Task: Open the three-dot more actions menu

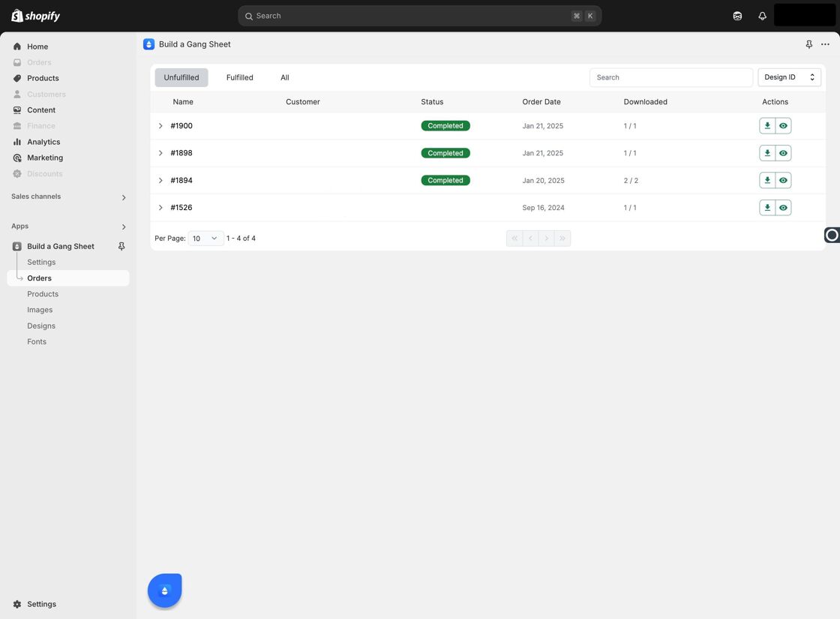Action: (x=825, y=44)
